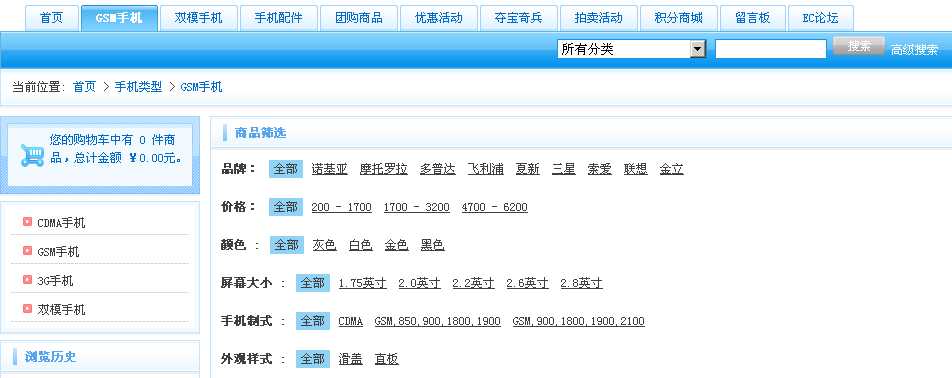
Task: Filter by brand 诺基亚
Action: [330, 169]
